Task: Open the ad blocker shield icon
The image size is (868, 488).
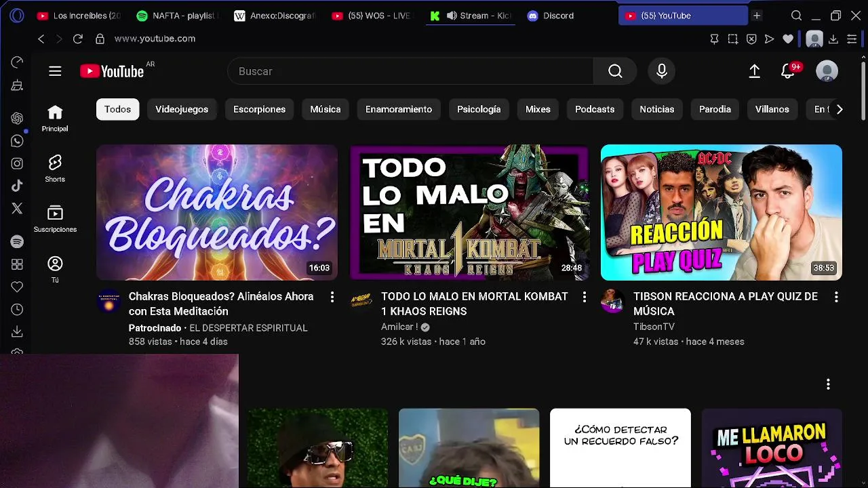Action: (751, 39)
